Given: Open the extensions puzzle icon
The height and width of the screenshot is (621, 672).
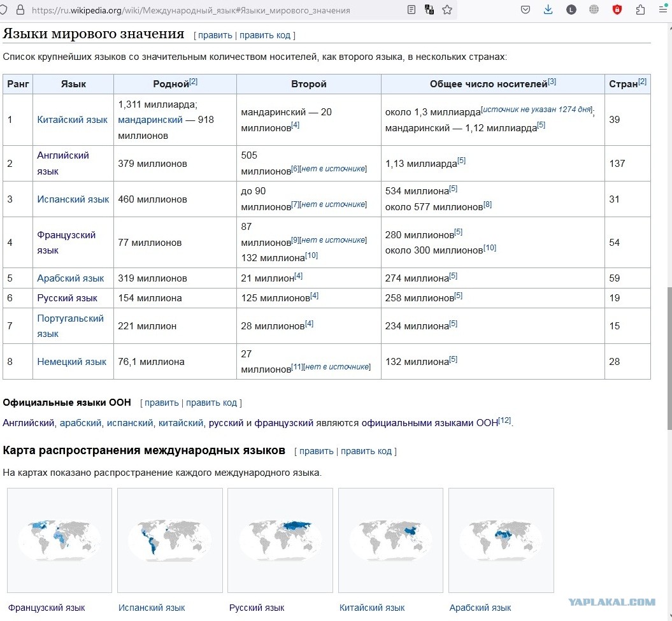Looking at the screenshot, I should pos(640,10).
